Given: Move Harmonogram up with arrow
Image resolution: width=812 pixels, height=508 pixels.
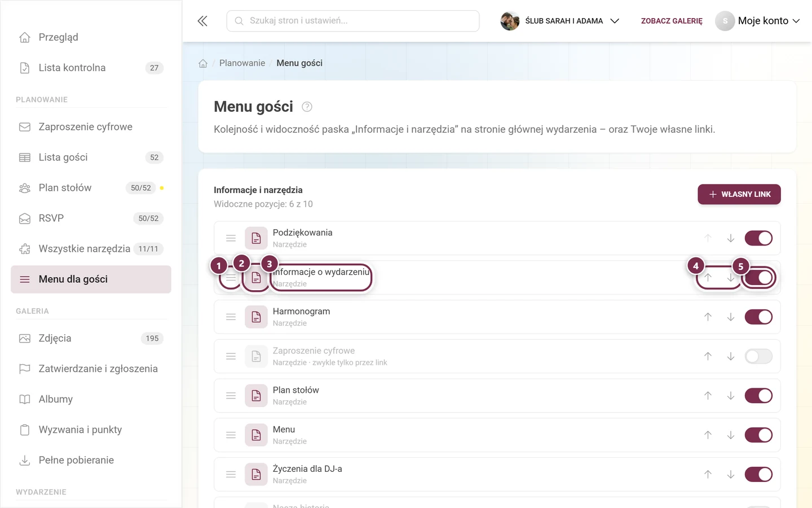Looking at the screenshot, I should 708,317.
